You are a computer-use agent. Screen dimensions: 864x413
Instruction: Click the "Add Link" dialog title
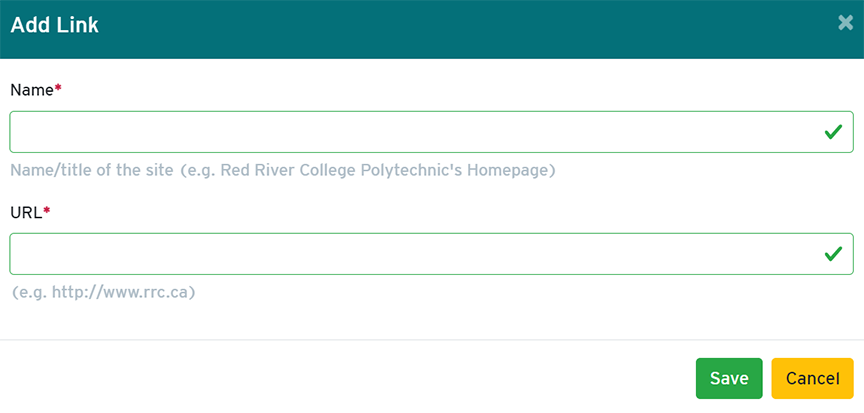click(55, 25)
